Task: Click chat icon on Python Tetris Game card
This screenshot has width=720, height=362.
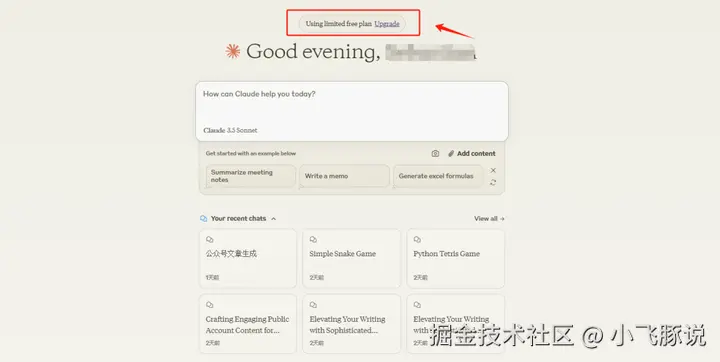Action: (x=417, y=239)
